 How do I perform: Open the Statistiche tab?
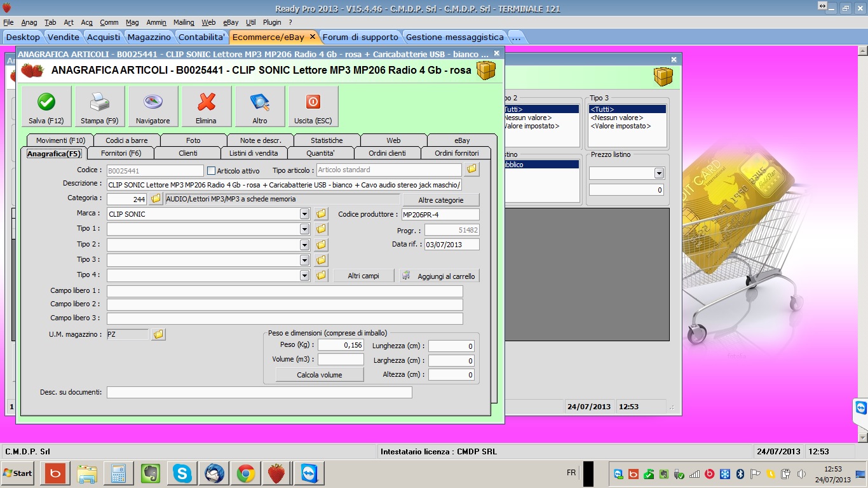tap(327, 140)
